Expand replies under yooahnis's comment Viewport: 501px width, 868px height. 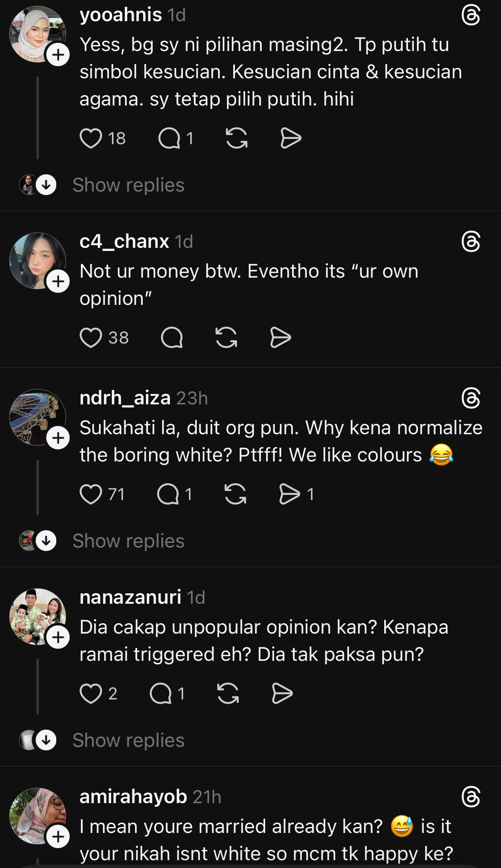pos(128,185)
